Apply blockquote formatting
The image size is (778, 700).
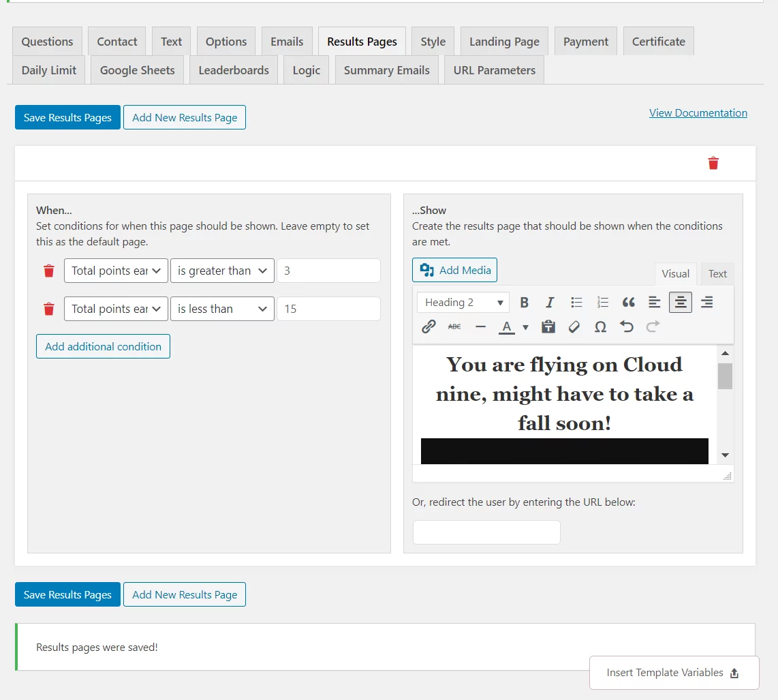click(628, 302)
